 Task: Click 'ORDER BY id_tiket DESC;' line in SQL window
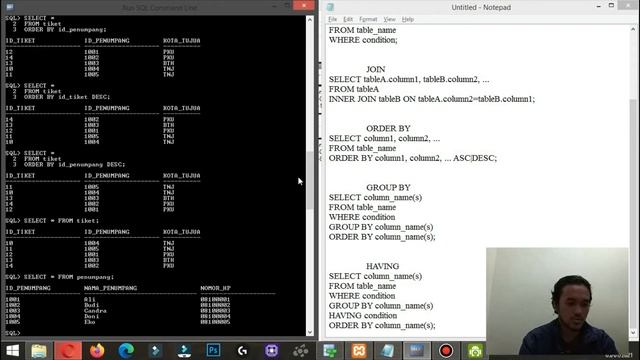tap(67, 97)
